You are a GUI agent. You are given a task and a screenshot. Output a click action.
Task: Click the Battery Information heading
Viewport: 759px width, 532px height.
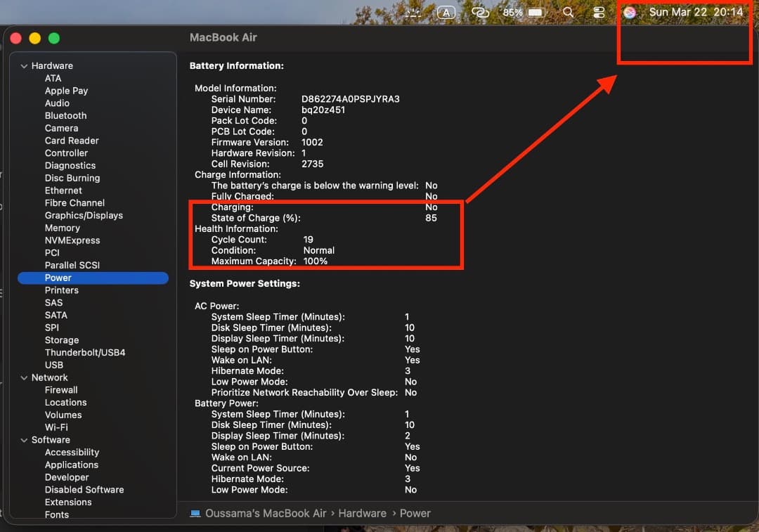[x=236, y=66]
